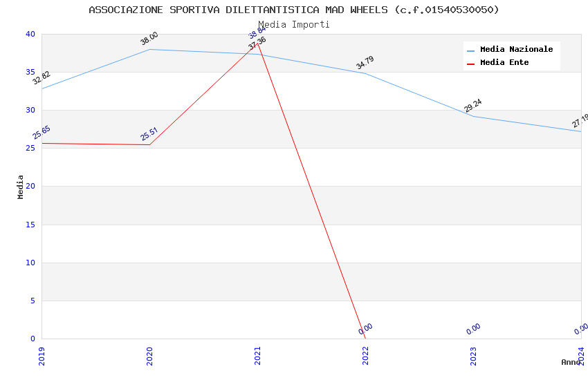588x380 pixels.
Task: Select the 2019 x-axis year label
Action: click(42, 356)
